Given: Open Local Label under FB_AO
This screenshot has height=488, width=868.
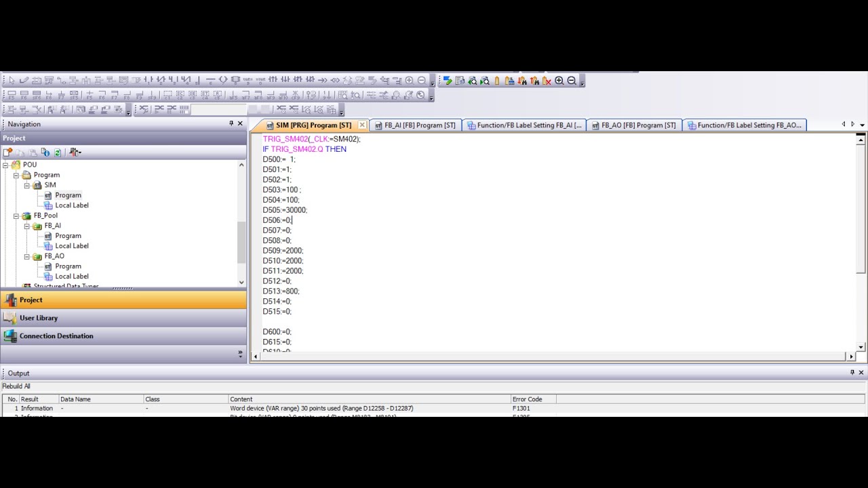Looking at the screenshot, I should point(71,277).
